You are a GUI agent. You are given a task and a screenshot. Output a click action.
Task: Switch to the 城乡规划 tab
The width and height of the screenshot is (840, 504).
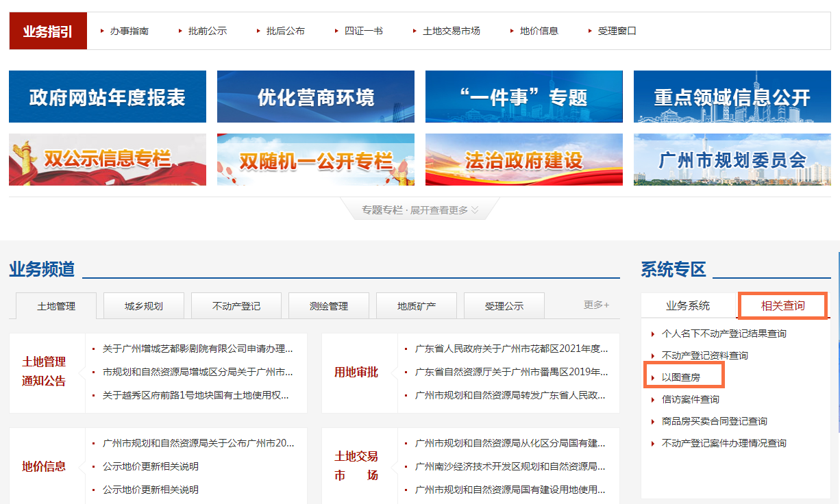[x=144, y=306]
